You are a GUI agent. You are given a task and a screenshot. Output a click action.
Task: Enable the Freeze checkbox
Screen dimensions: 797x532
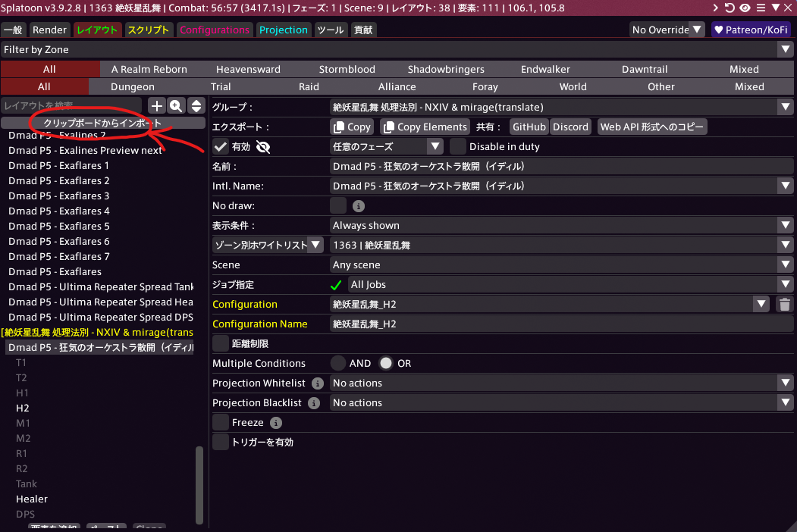(221, 423)
